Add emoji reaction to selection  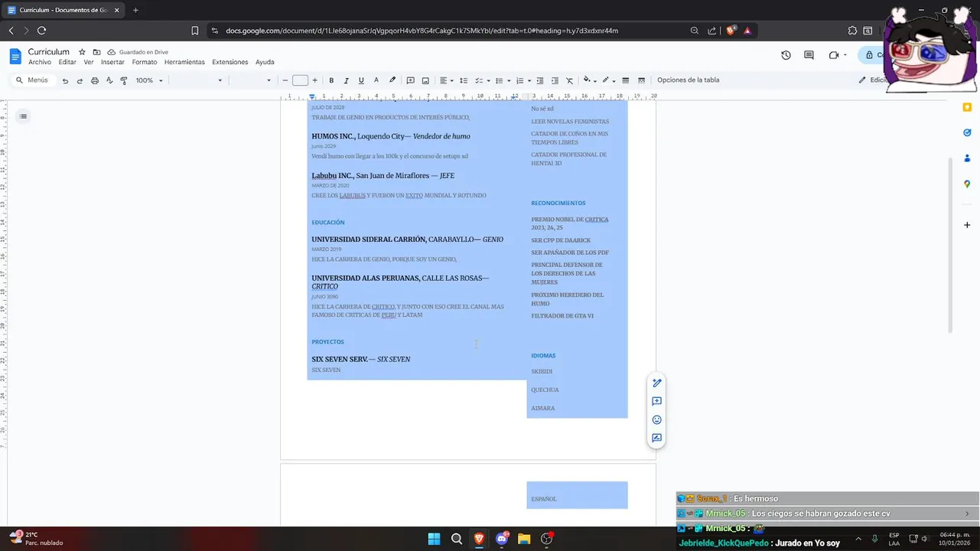point(656,419)
